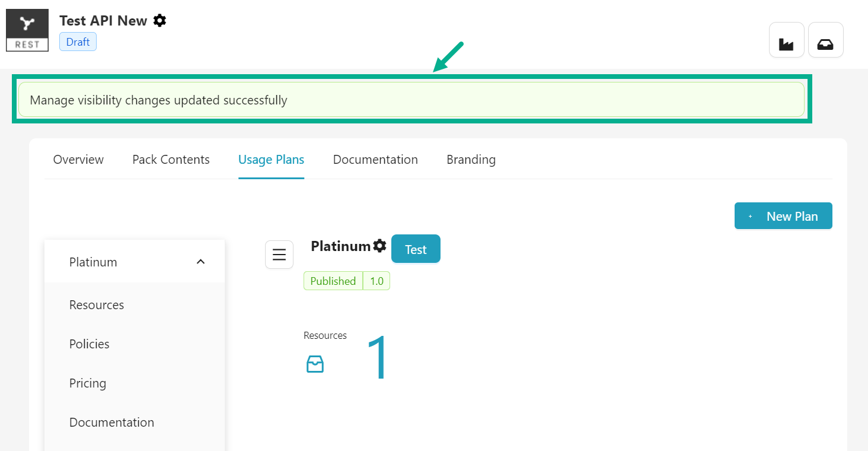The width and height of the screenshot is (868, 451).
Task: Click the Published status badge
Action: click(333, 281)
